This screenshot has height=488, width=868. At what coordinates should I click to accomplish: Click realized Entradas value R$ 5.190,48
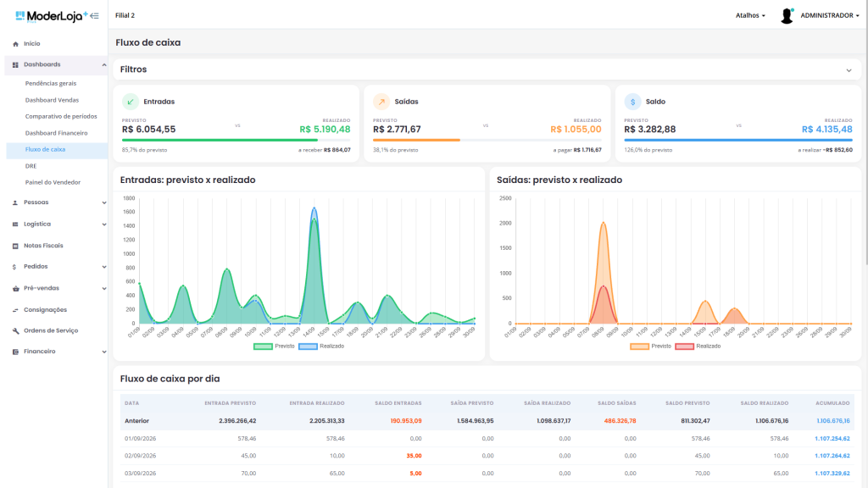click(x=325, y=130)
